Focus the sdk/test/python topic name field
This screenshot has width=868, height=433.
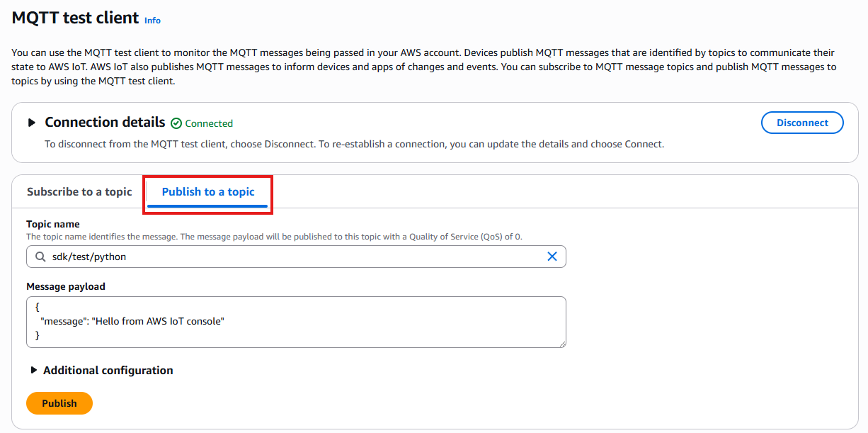click(x=283, y=257)
